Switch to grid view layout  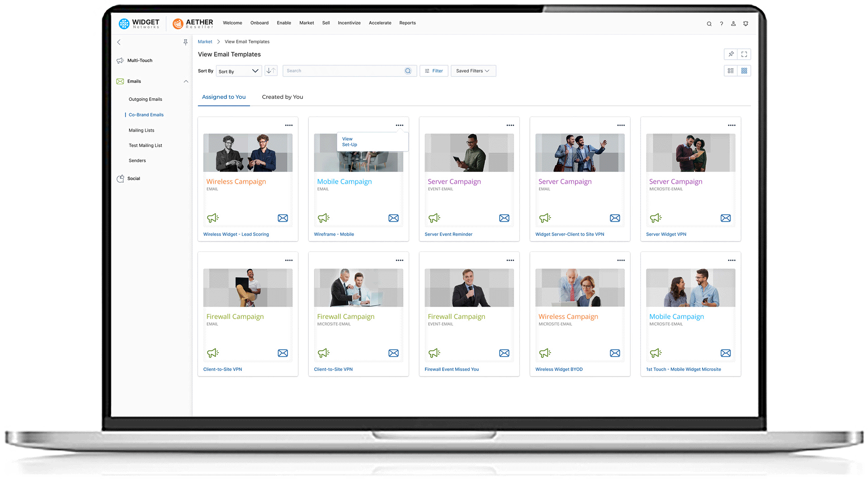coord(744,71)
